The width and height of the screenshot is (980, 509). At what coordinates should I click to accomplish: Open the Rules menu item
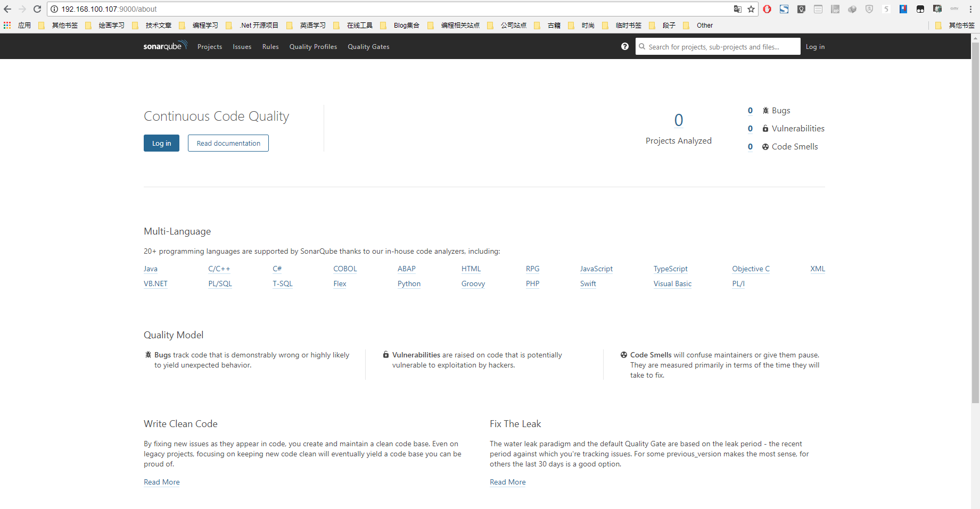click(270, 47)
